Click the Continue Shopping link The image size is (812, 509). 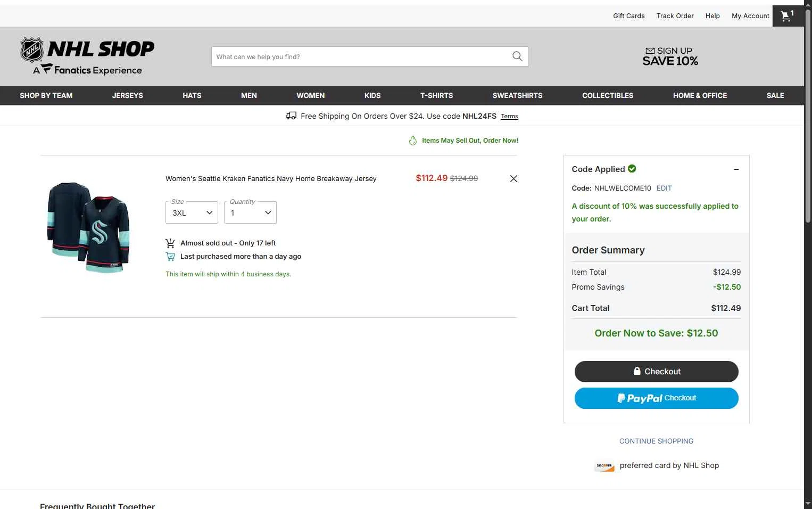click(x=657, y=441)
